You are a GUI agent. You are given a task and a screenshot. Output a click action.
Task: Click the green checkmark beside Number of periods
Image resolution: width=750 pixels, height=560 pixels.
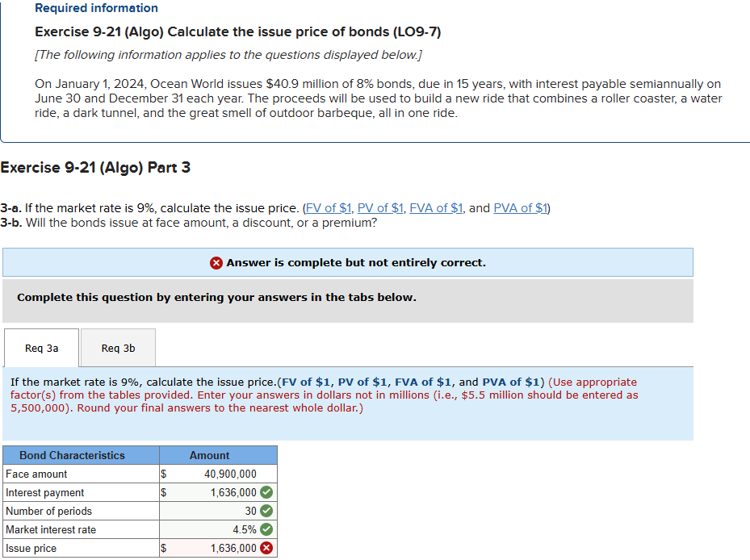268,511
